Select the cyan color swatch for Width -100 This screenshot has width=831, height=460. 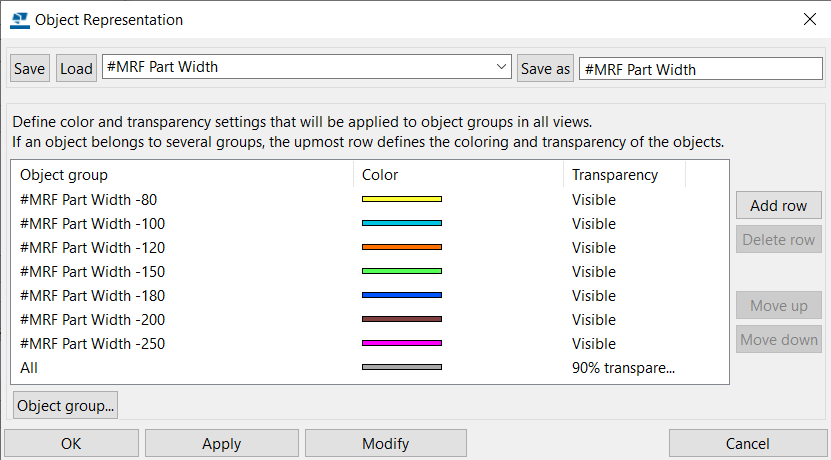(x=402, y=223)
